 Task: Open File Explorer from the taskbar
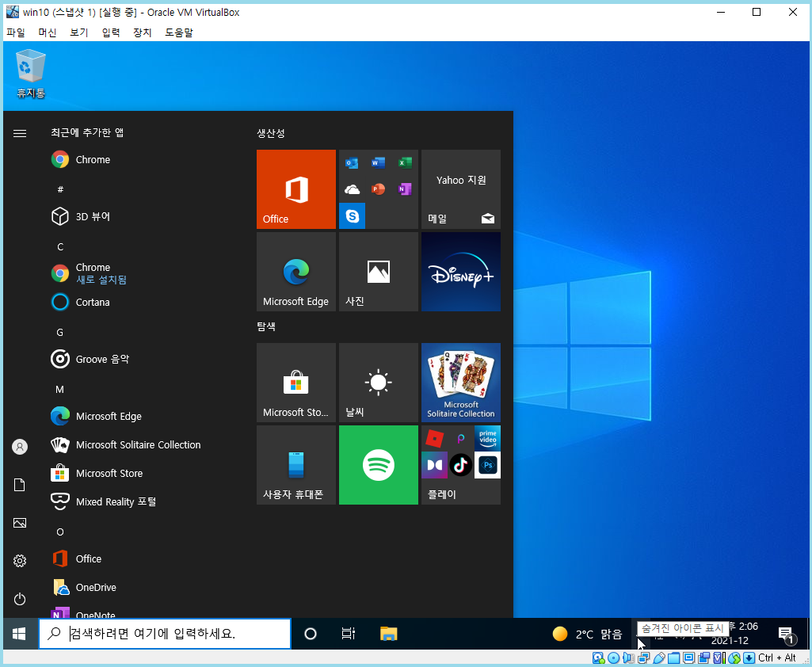coord(388,634)
